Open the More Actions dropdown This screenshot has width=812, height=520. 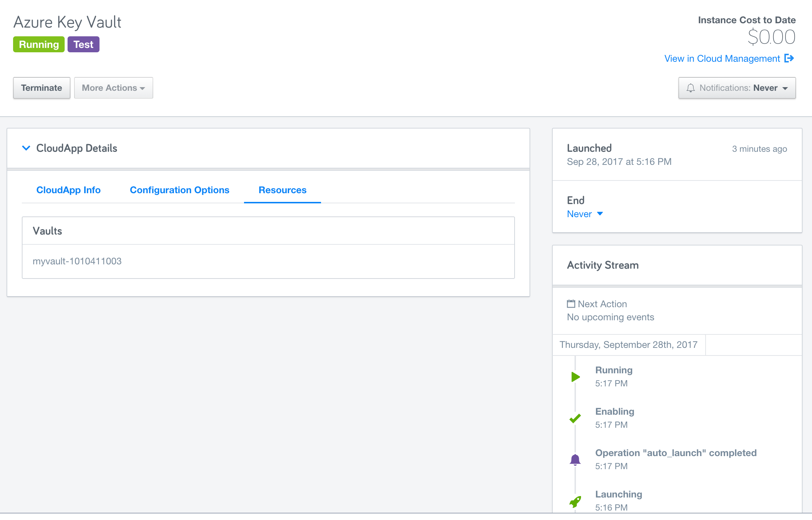coord(113,88)
